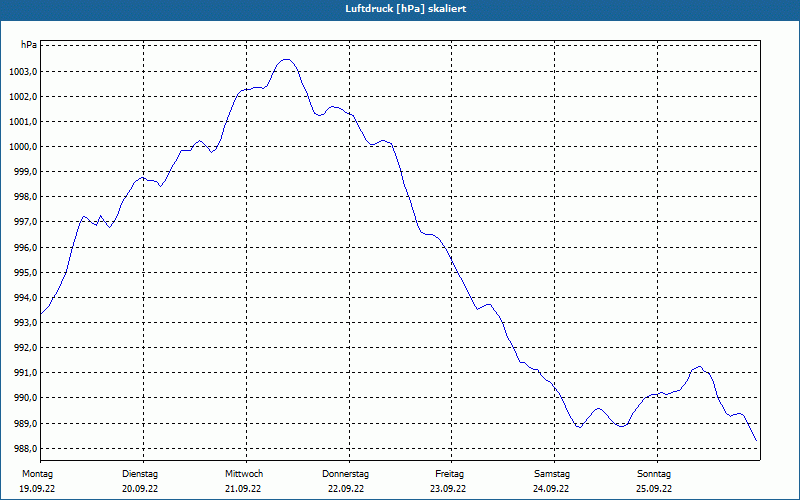Click the 1000,0 y-axis label

(x=23, y=146)
